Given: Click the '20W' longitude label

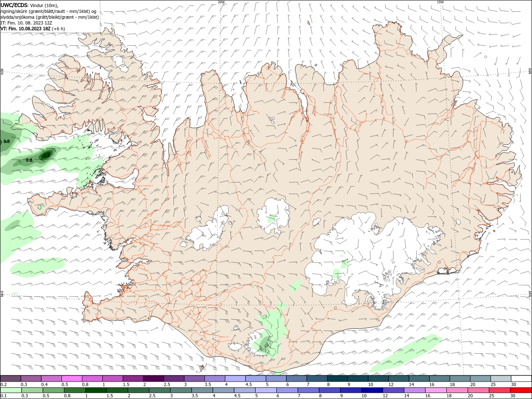Looking at the screenshot, I should 221,2.
